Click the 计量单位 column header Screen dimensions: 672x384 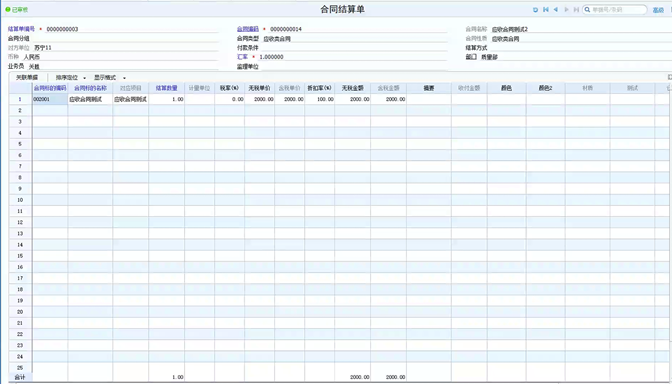tap(199, 88)
